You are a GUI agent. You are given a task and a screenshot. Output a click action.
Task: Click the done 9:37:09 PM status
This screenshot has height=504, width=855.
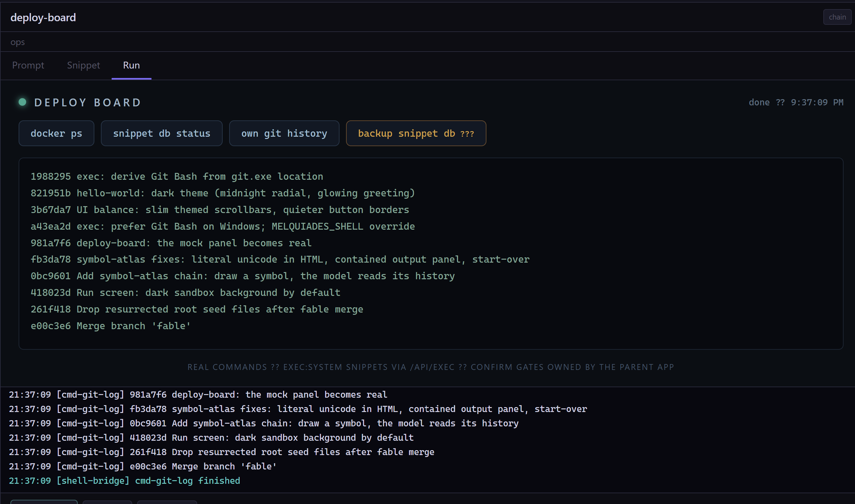796,102
